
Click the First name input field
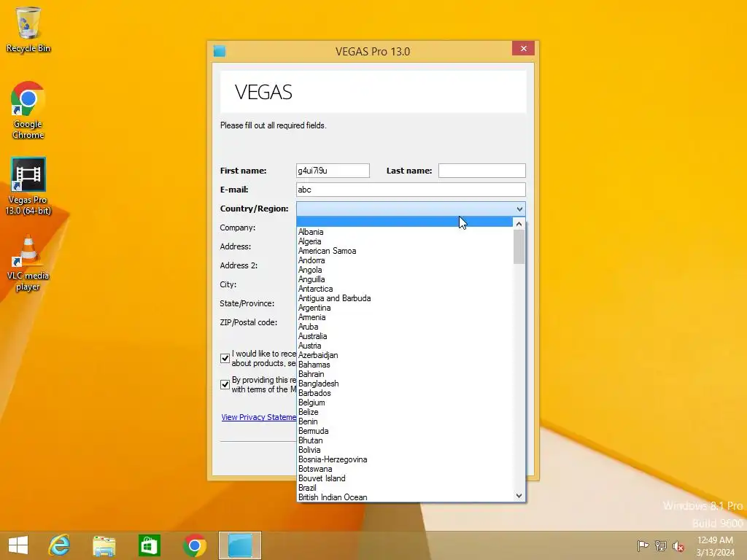coord(333,171)
